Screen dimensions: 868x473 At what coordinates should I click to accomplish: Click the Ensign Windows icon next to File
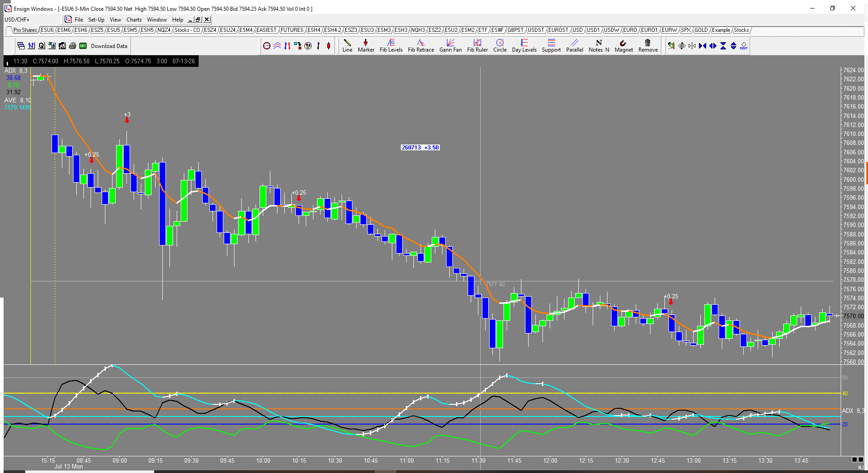tap(68, 19)
